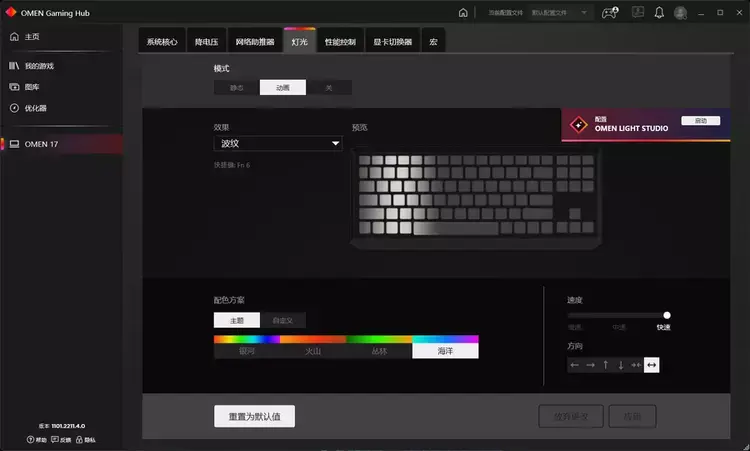750x451 pixels.
Task: Click the OMEN logo in the title bar
Action: 11,12
